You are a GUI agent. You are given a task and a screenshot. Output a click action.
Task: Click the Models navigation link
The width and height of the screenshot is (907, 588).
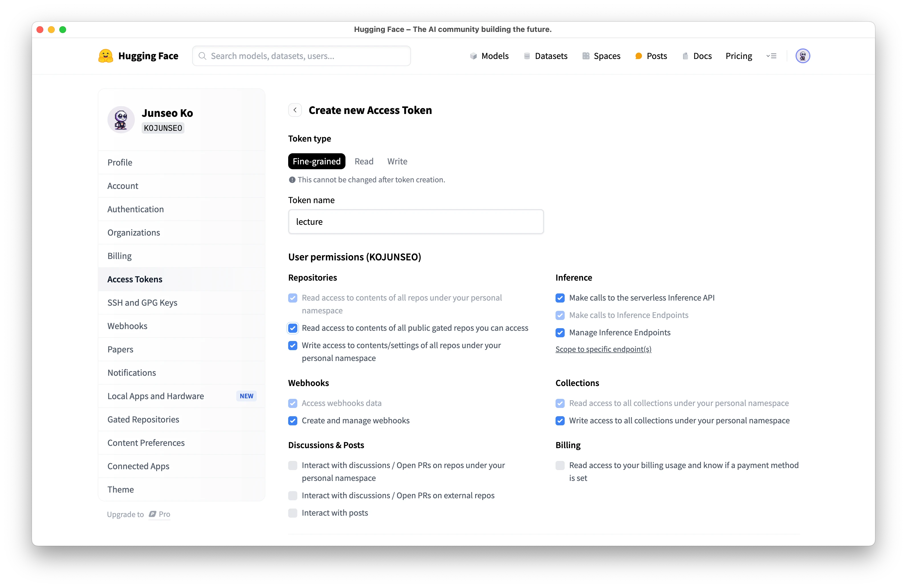(495, 56)
